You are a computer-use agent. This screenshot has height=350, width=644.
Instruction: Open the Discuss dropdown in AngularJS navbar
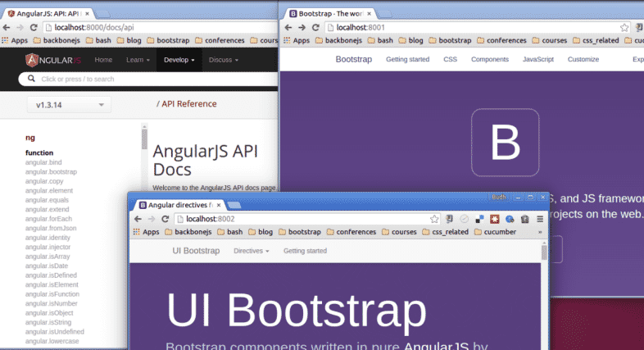(223, 60)
